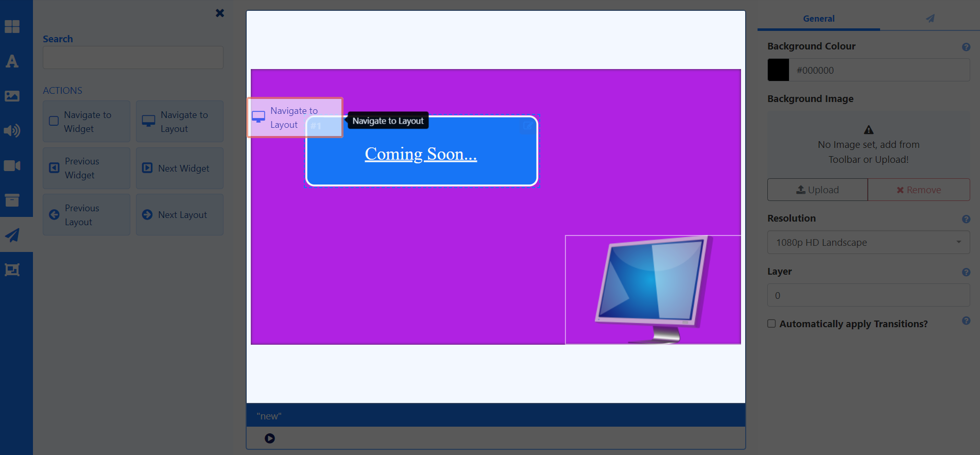Open the widgets grid icon in sidebar
This screenshot has width=980, height=455.
[12, 26]
